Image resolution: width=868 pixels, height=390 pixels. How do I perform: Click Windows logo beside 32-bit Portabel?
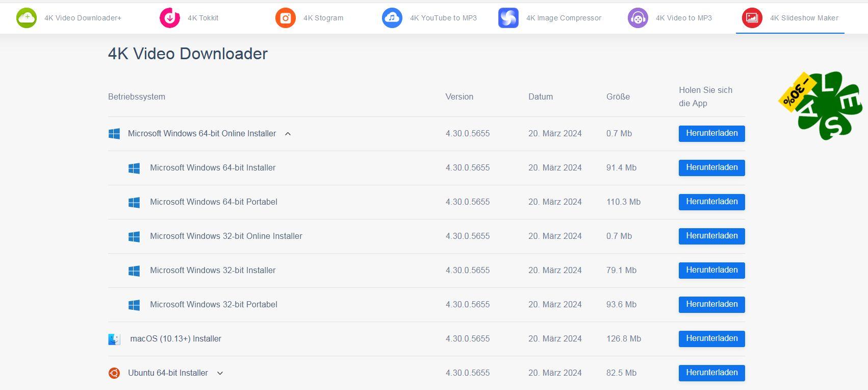pyautogui.click(x=134, y=305)
